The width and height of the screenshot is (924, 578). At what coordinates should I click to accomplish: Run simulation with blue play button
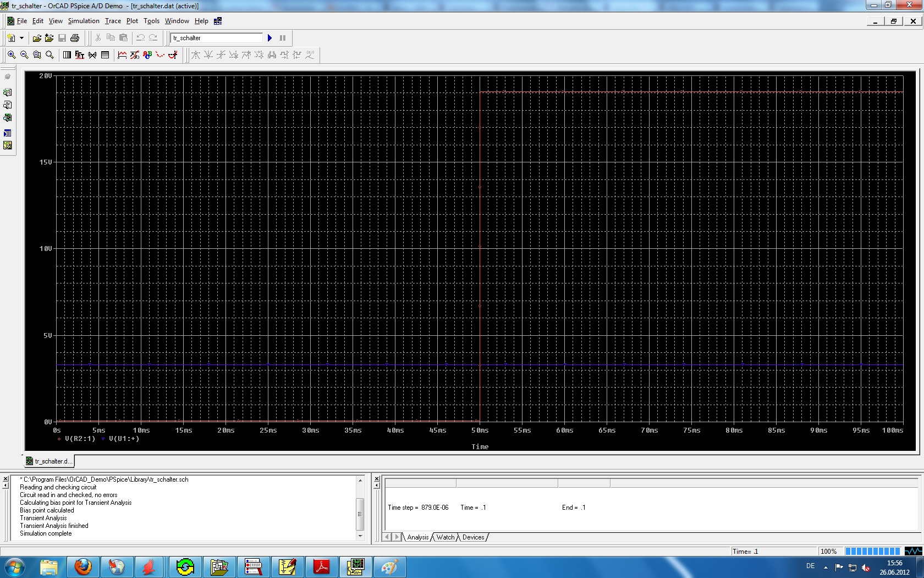[269, 38]
